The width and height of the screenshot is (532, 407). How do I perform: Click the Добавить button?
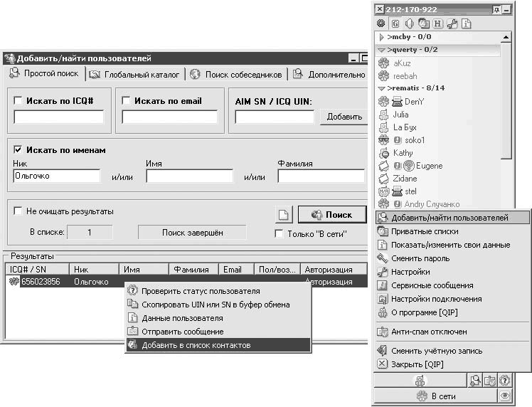(x=344, y=117)
